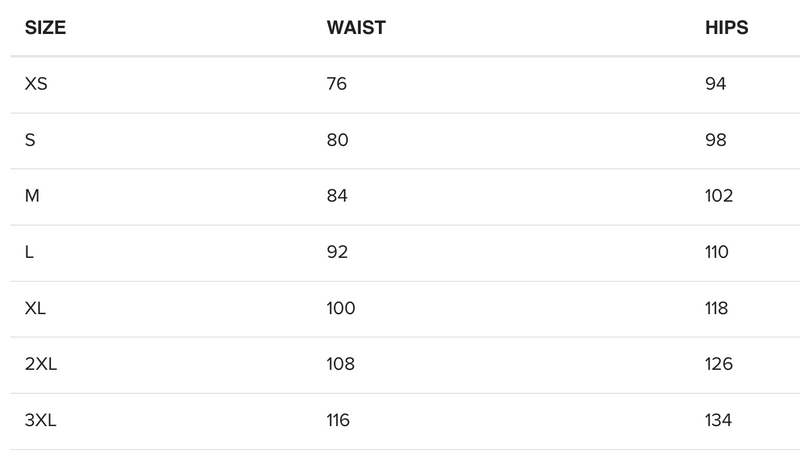Select hips measurement 102
The height and width of the screenshot is (456, 800).
click(719, 196)
